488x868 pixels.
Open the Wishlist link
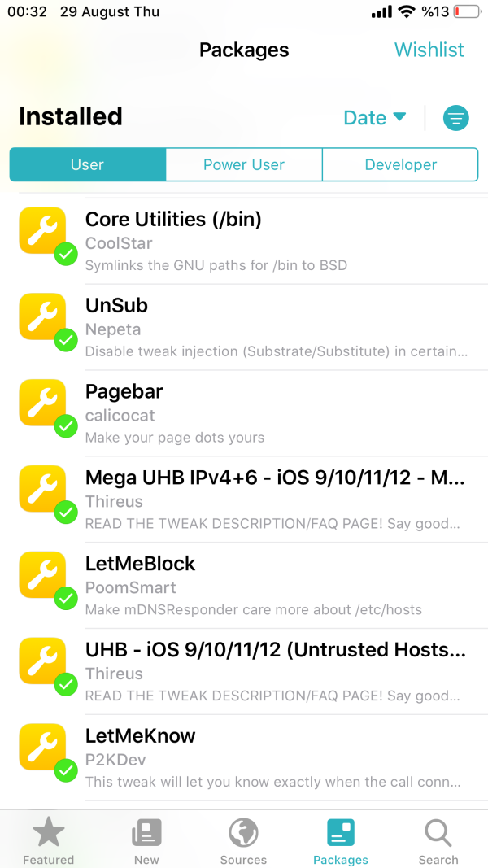click(429, 50)
